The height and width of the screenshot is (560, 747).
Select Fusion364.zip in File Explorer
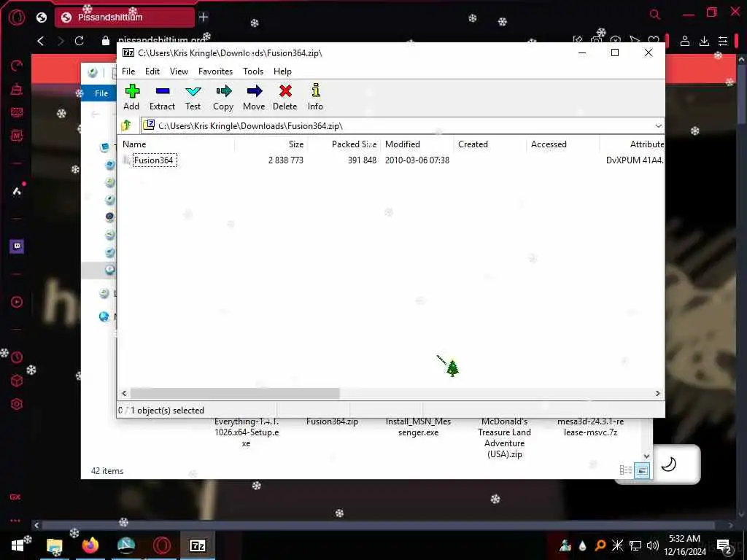[332, 422]
